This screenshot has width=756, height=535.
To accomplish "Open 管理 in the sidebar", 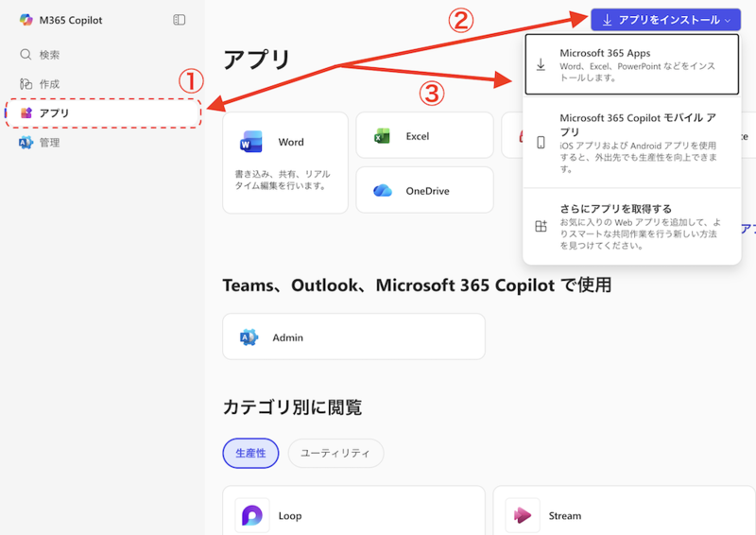I will pyautogui.click(x=103, y=143).
